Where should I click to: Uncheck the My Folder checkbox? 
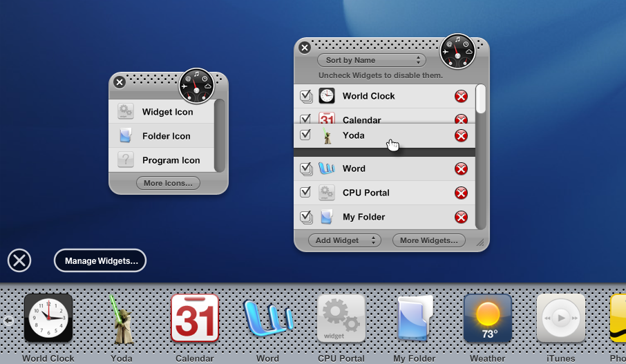pos(306,217)
